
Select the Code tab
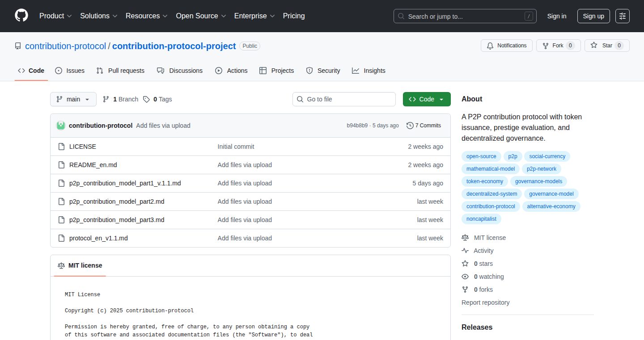point(31,71)
